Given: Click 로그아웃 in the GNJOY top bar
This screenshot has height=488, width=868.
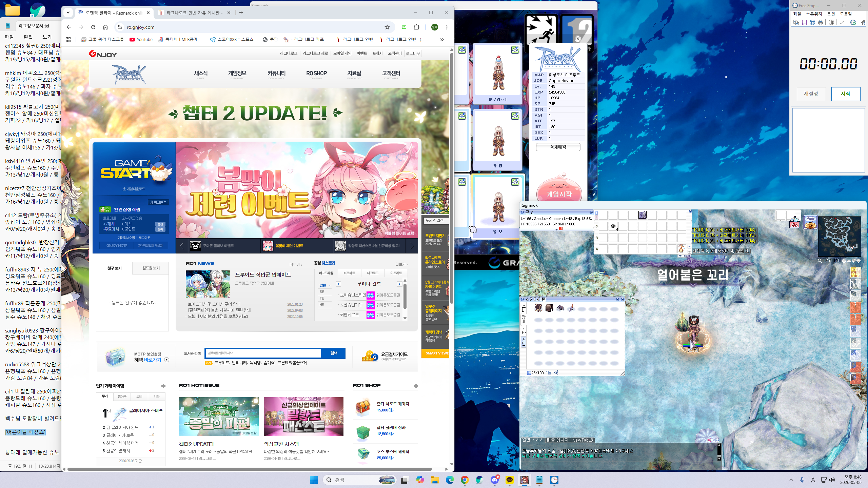Looking at the screenshot, I should (x=413, y=54).
